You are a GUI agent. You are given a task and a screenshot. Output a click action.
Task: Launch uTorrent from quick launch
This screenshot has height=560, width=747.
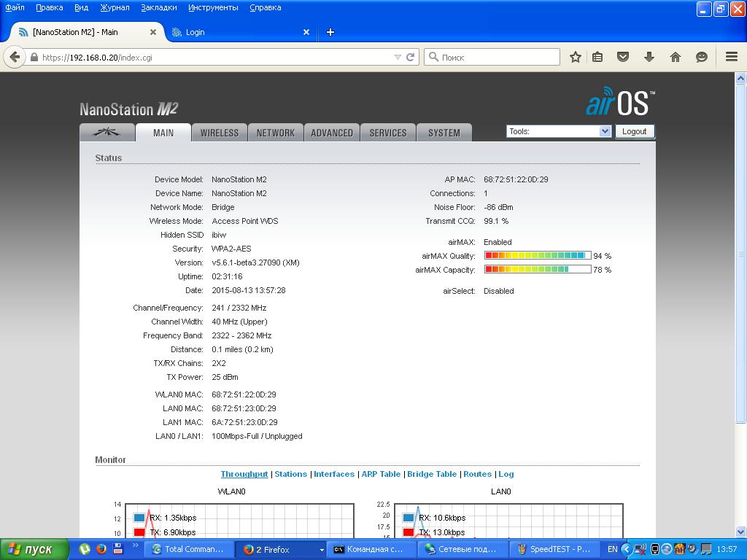[x=85, y=549]
